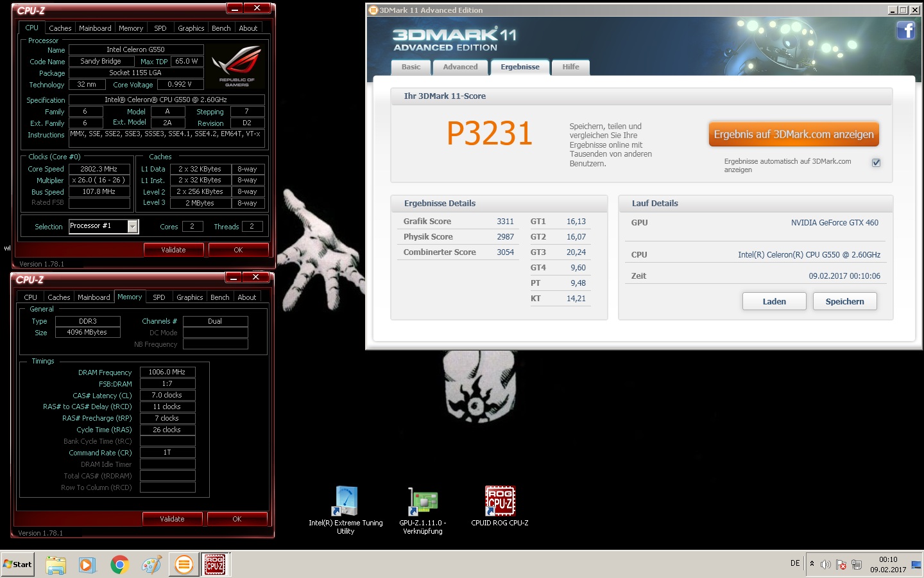Click the Core Speed value 2802.3 MHz
The width and height of the screenshot is (924, 578).
pos(99,169)
